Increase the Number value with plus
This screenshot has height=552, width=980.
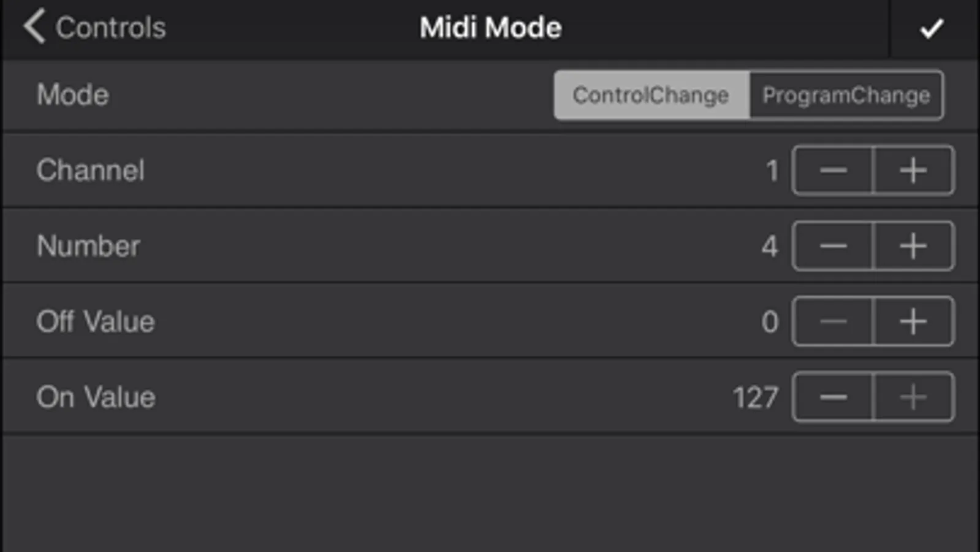coord(913,246)
